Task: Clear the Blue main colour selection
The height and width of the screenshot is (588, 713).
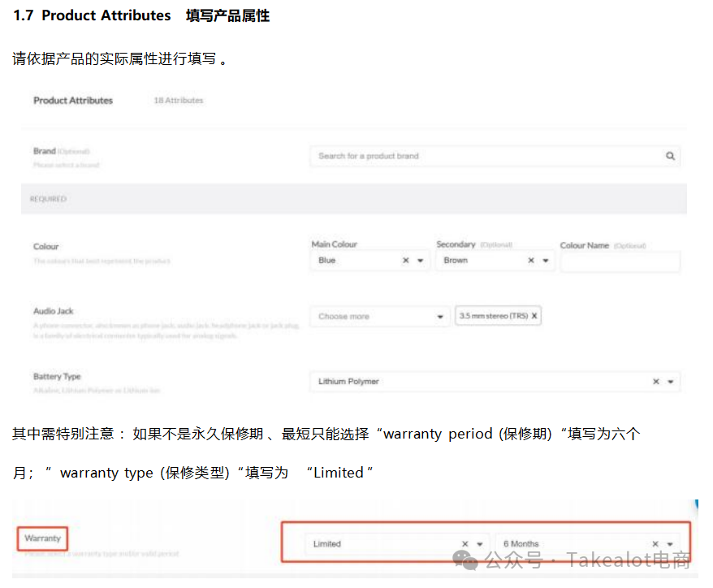Action: pyautogui.click(x=406, y=261)
